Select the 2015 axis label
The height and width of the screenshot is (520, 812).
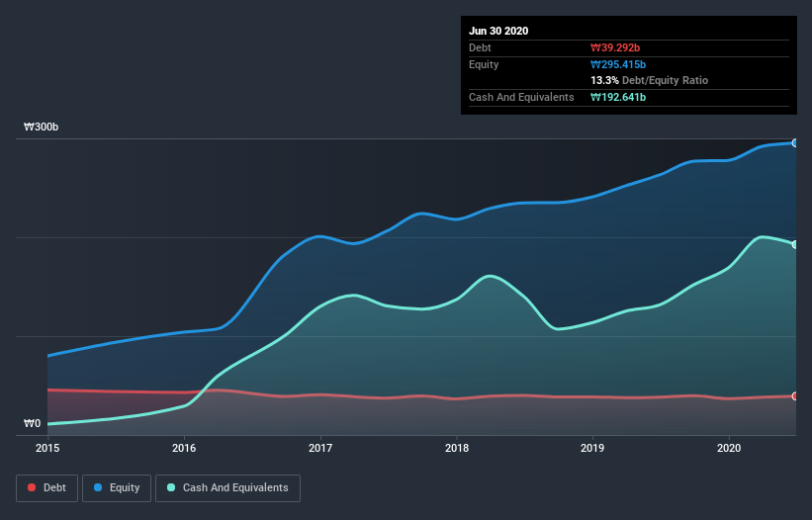(47, 448)
